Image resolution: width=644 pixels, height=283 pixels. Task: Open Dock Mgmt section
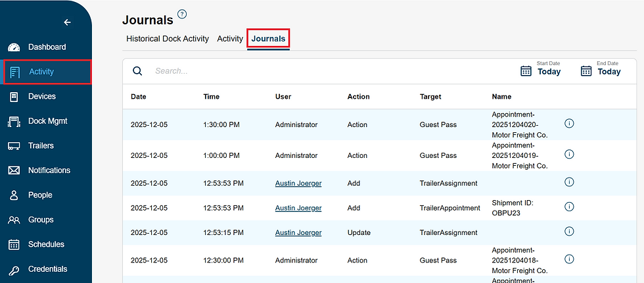[x=47, y=121]
